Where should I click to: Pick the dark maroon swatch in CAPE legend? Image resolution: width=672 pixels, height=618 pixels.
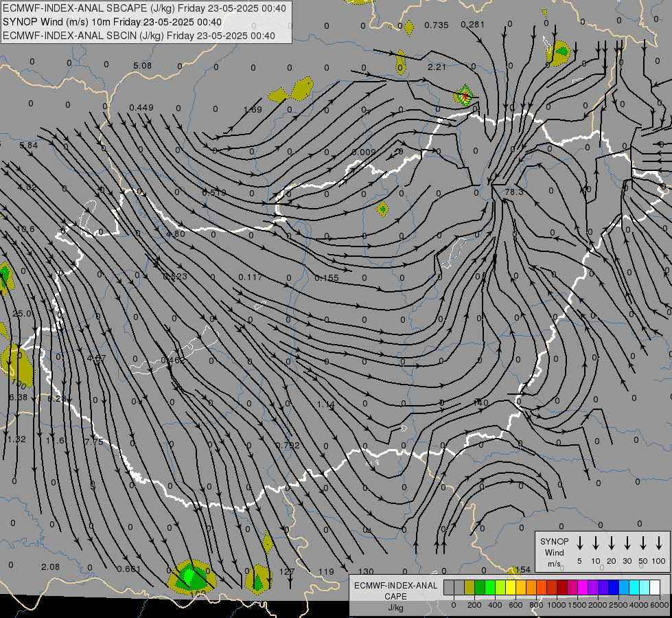pos(562,588)
